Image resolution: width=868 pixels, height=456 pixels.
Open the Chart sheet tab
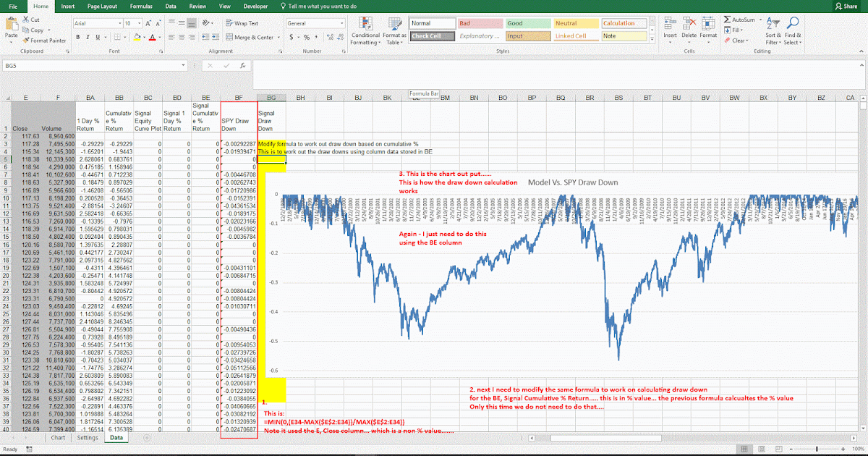coord(58,437)
